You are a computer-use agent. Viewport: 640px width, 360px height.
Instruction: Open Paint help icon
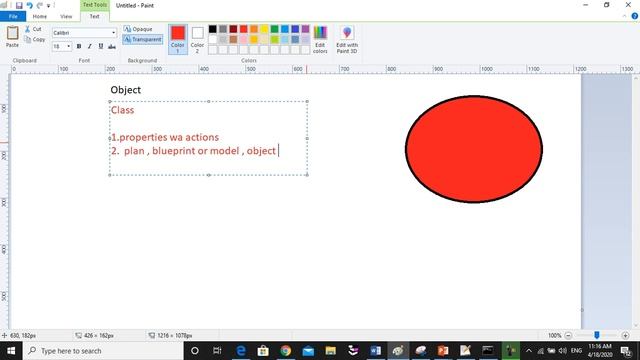click(x=635, y=16)
